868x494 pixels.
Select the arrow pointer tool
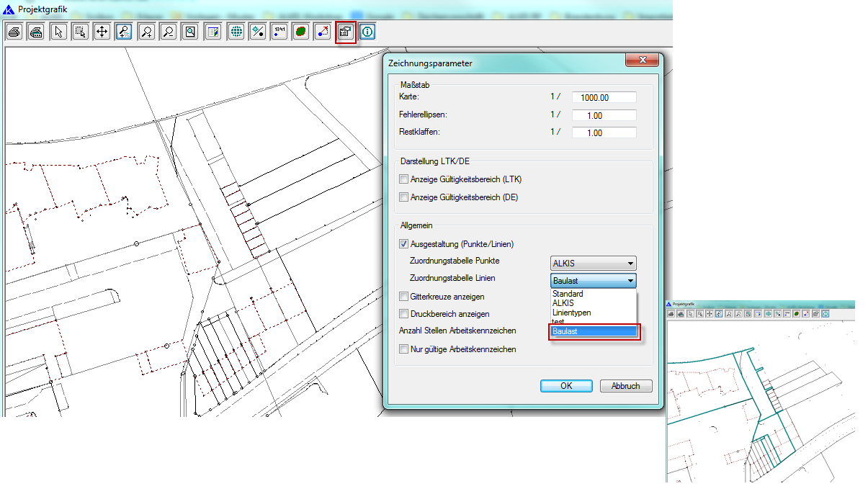[59, 32]
